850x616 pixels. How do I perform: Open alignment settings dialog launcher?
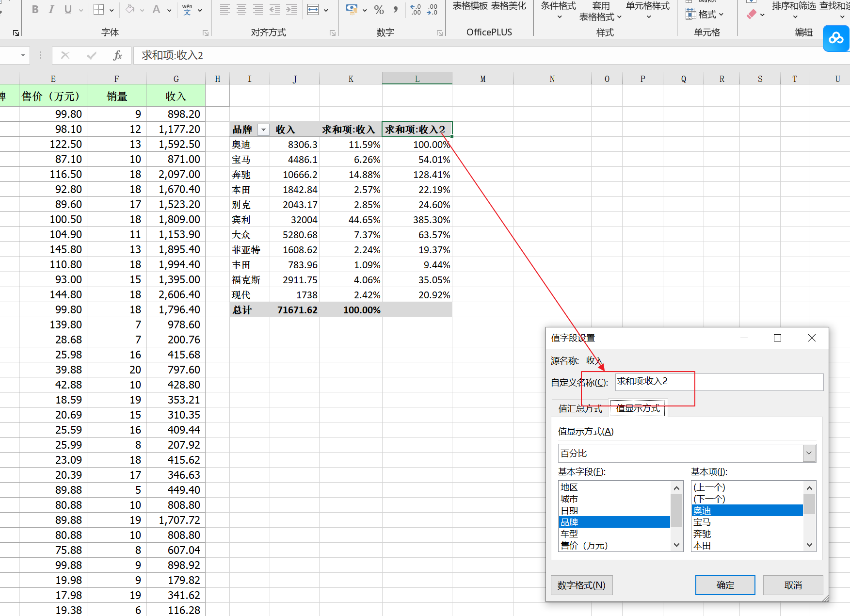[x=333, y=33]
